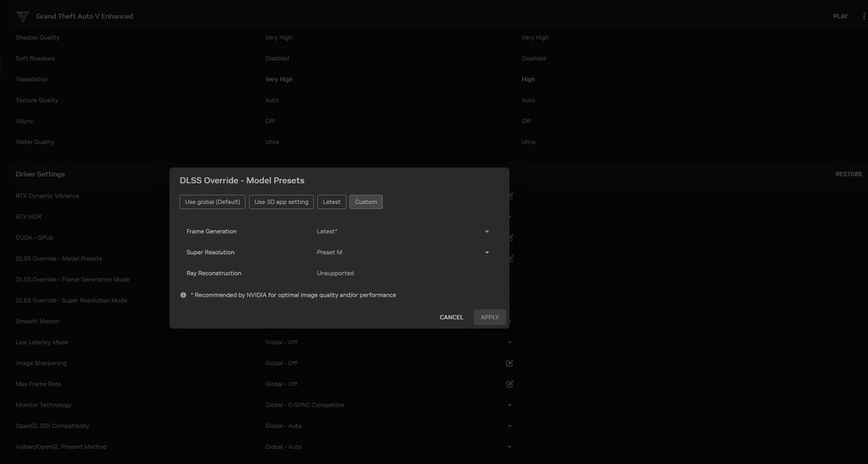
Task: Click the Global - Auto Vulkan/OpenGL value
Action: [284, 447]
